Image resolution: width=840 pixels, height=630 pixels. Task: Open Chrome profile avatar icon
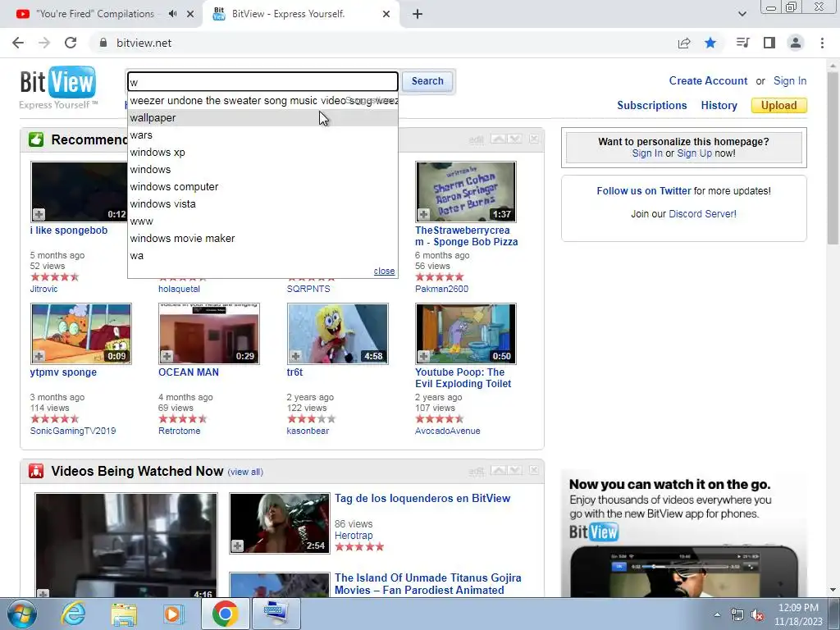coord(796,43)
